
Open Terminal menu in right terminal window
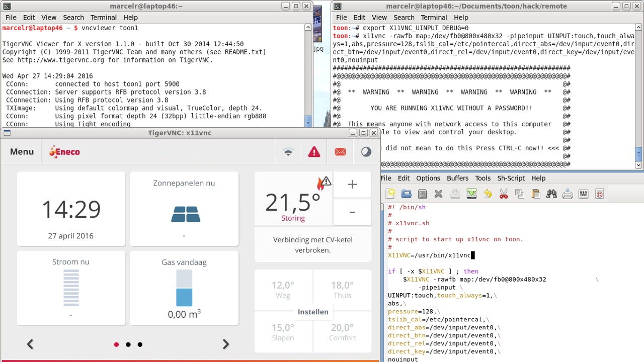click(434, 17)
